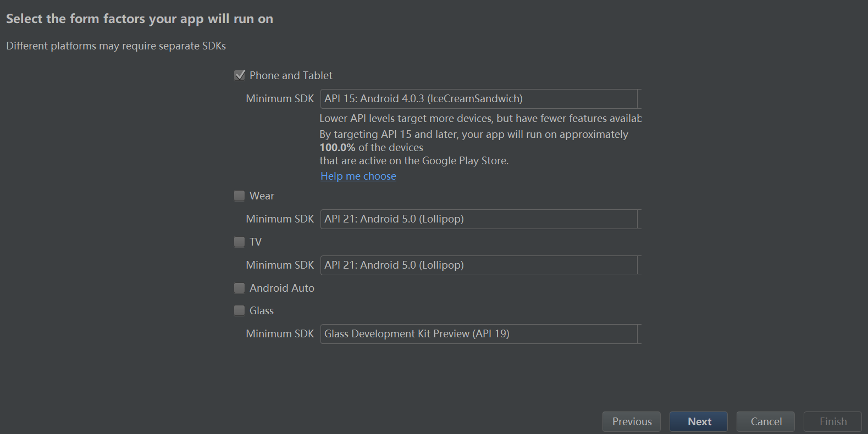The width and height of the screenshot is (868, 434).
Task: Click the bold 100.0% device coverage text
Action: (338, 148)
